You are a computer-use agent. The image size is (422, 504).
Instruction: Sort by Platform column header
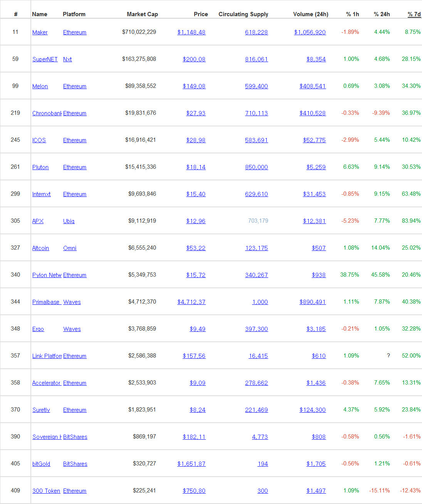(x=74, y=14)
